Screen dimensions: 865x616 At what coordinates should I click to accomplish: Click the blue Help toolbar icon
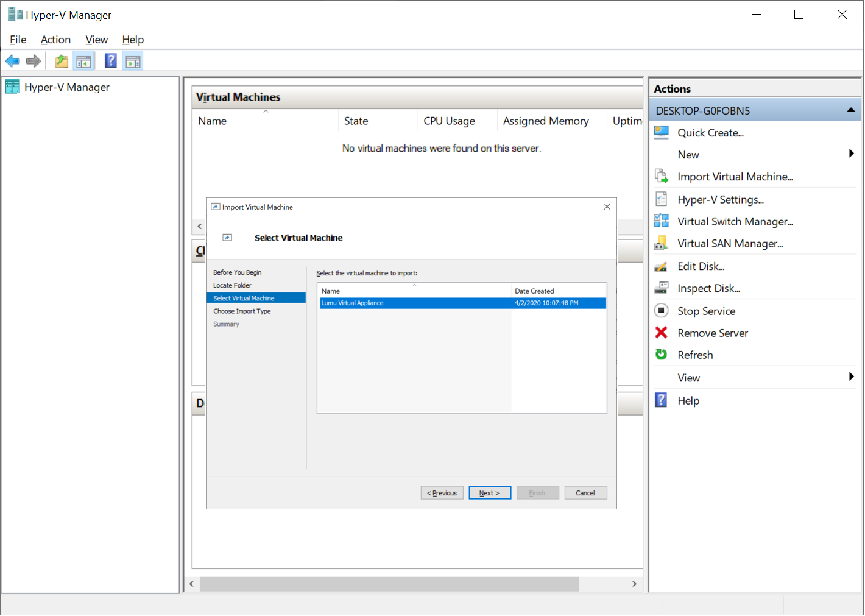click(111, 61)
